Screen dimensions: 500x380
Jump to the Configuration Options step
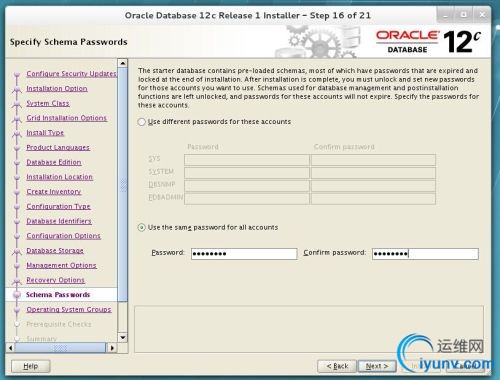pos(63,236)
